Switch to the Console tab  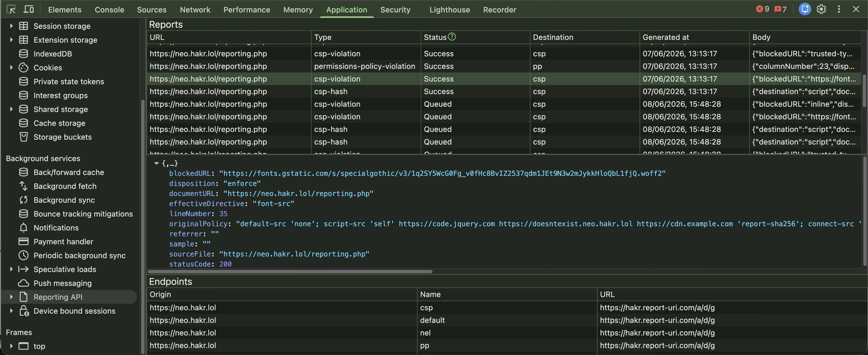tap(109, 10)
